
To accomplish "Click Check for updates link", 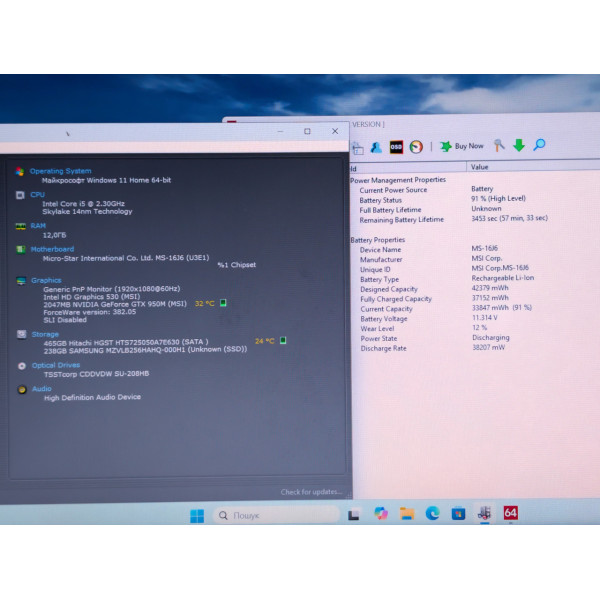I will point(311,492).
